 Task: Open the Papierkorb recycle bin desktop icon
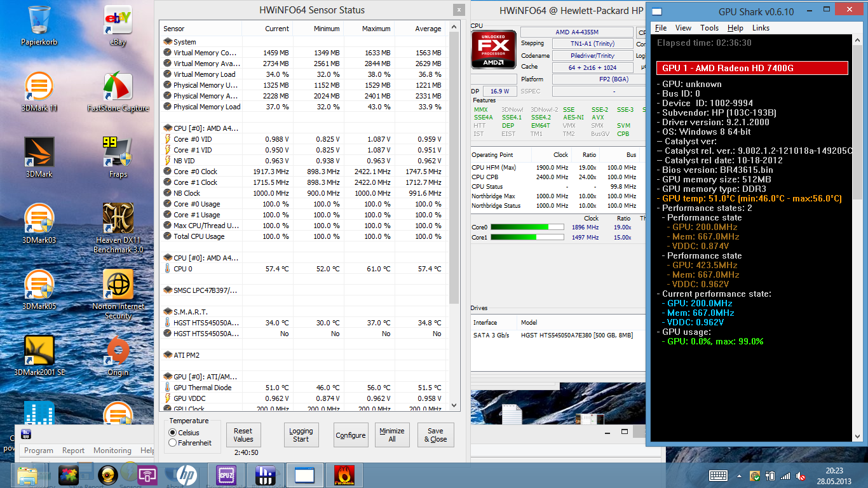pos(39,26)
